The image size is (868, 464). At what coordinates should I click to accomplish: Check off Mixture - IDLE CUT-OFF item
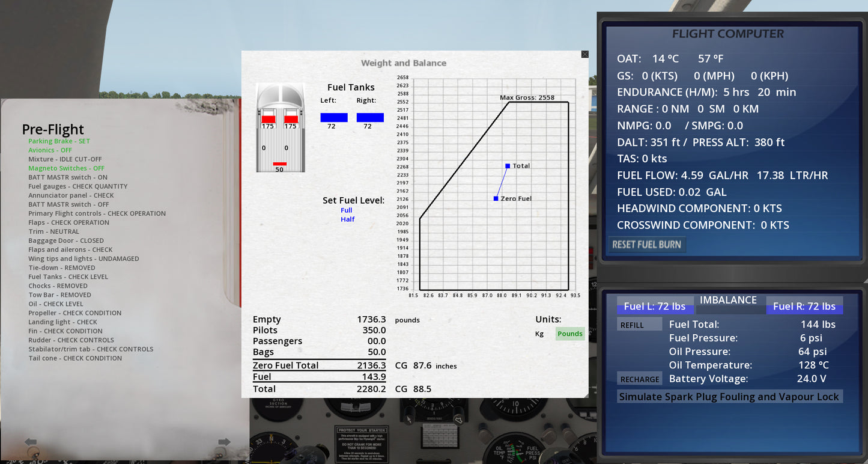point(65,159)
